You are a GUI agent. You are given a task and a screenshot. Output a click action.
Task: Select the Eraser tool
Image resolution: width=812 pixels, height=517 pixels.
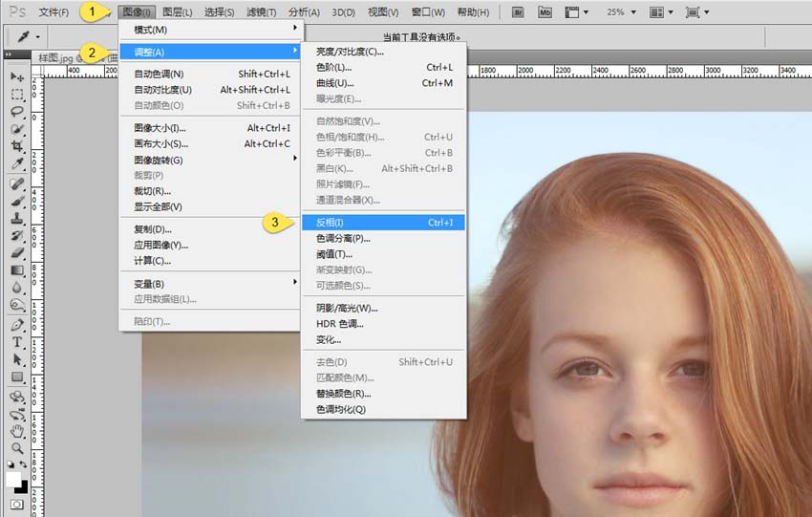coord(17,253)
